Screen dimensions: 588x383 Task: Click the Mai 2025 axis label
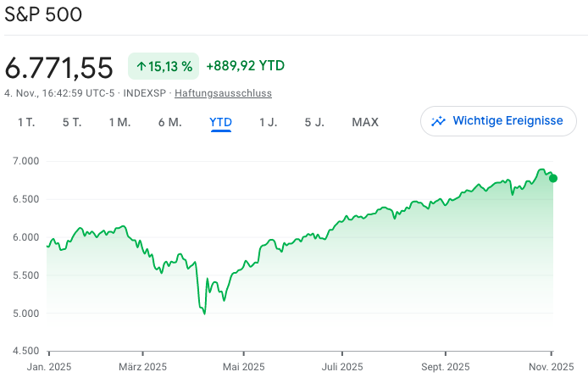[x=244, y=367]
